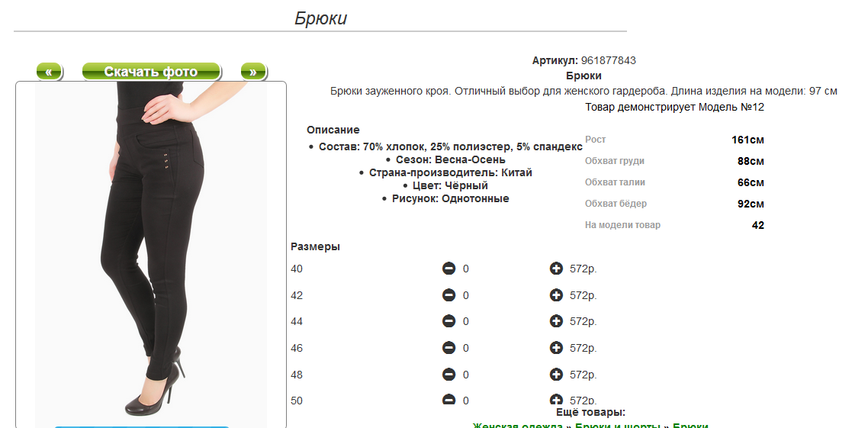Click minus button in size 48 row
This screenshot has width=868, height=428.
click(449, 375)
